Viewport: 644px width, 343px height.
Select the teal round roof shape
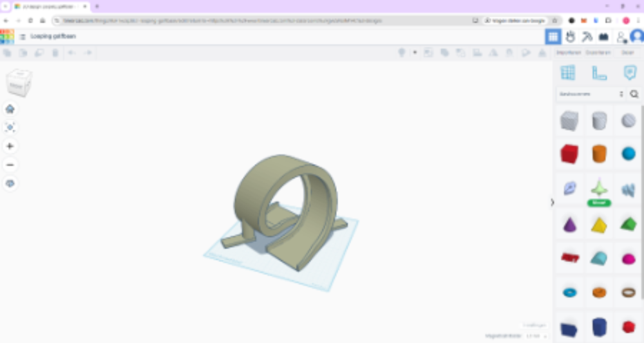click(599, 258)
